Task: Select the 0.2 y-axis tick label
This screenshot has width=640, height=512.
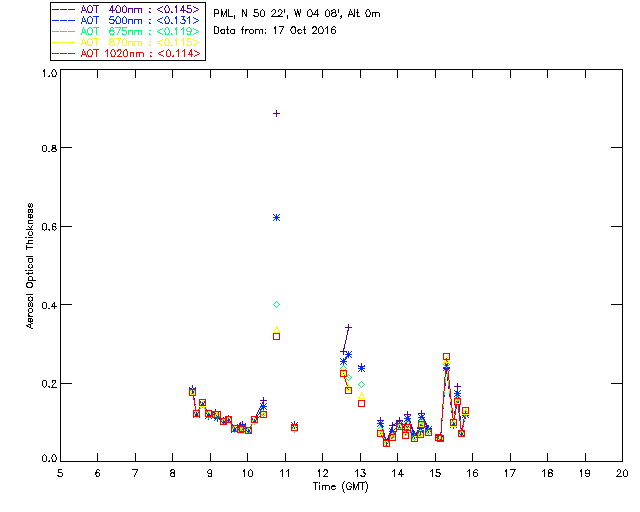Action: click(x=49, y=384)
